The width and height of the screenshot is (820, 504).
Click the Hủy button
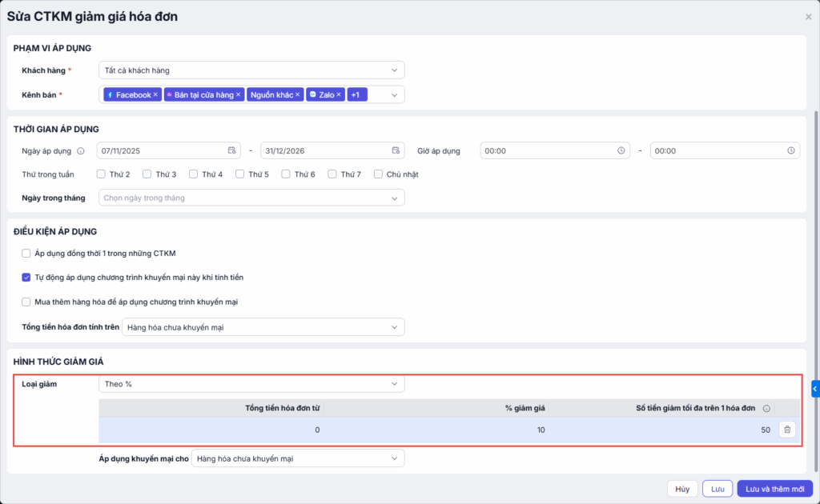tap(681, 489)
